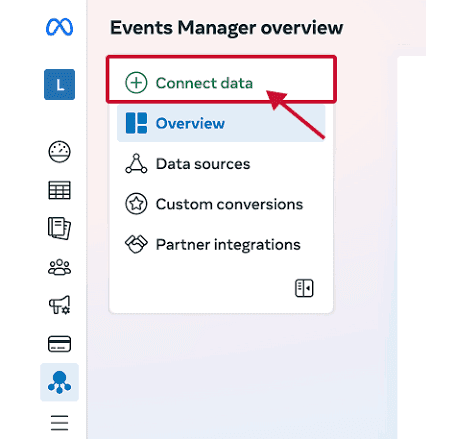
Task: Click the Custom conversions star icon
Action: [x=136, y=204]
